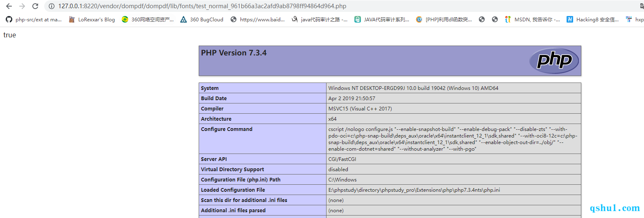This screenshot has width=644, height=218.
Task: View site information icon in address bar
Action: (x=52, y=6)
